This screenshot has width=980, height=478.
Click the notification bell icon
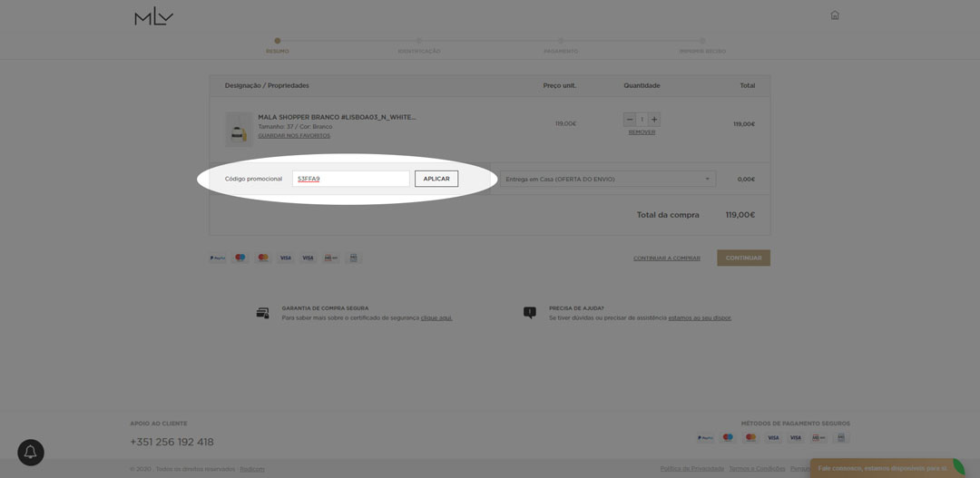point(31,452)
